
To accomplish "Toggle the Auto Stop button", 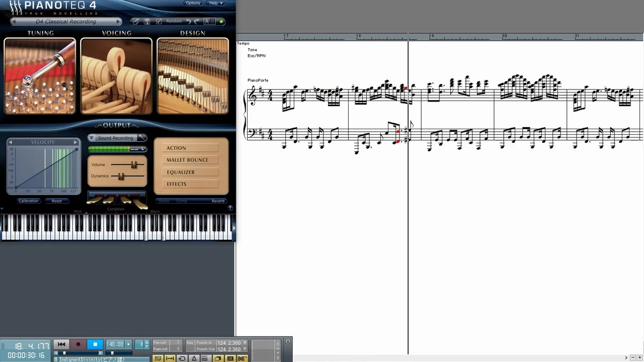I will point(158,358).
